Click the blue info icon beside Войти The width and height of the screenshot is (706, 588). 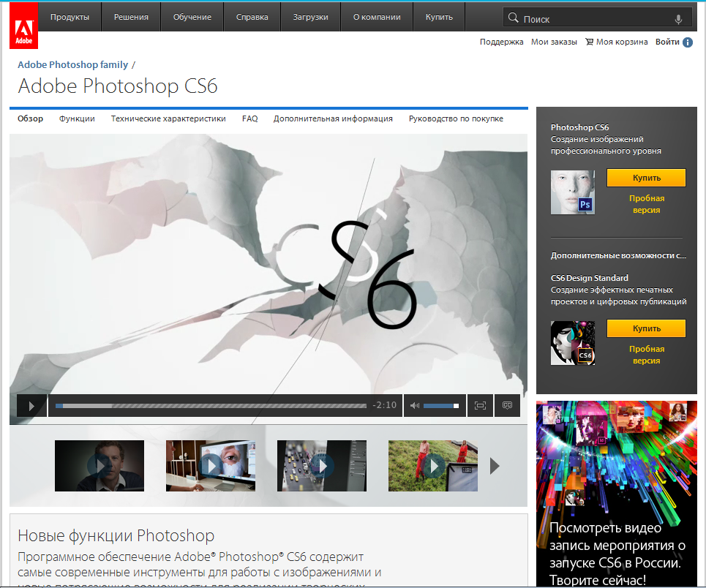[x=688, y=42]
